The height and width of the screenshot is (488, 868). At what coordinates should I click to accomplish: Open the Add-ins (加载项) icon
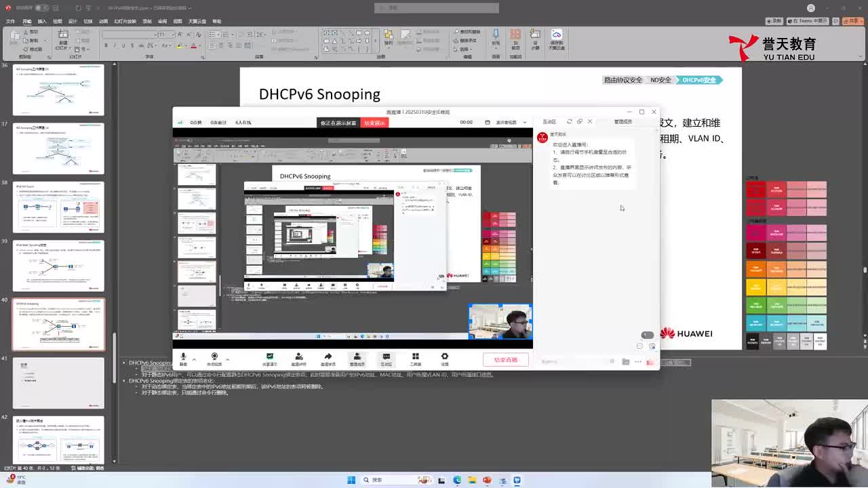pyautogui.click(x=515, y=39)
